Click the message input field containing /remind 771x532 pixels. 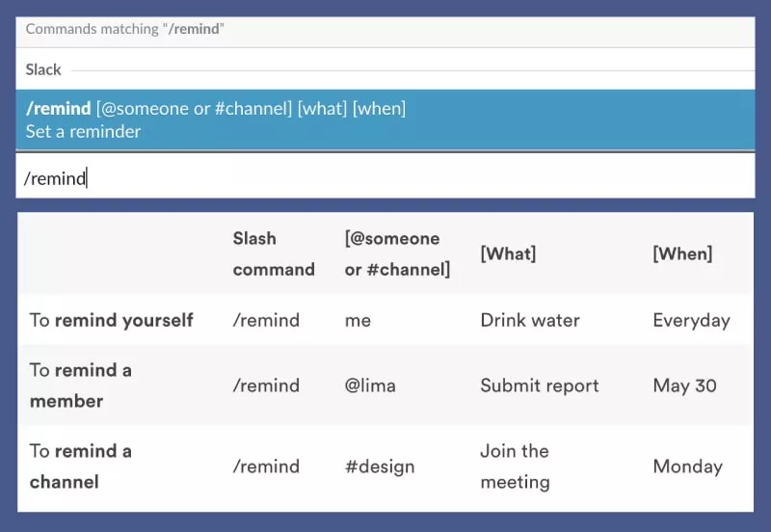(x=385, y=177)
